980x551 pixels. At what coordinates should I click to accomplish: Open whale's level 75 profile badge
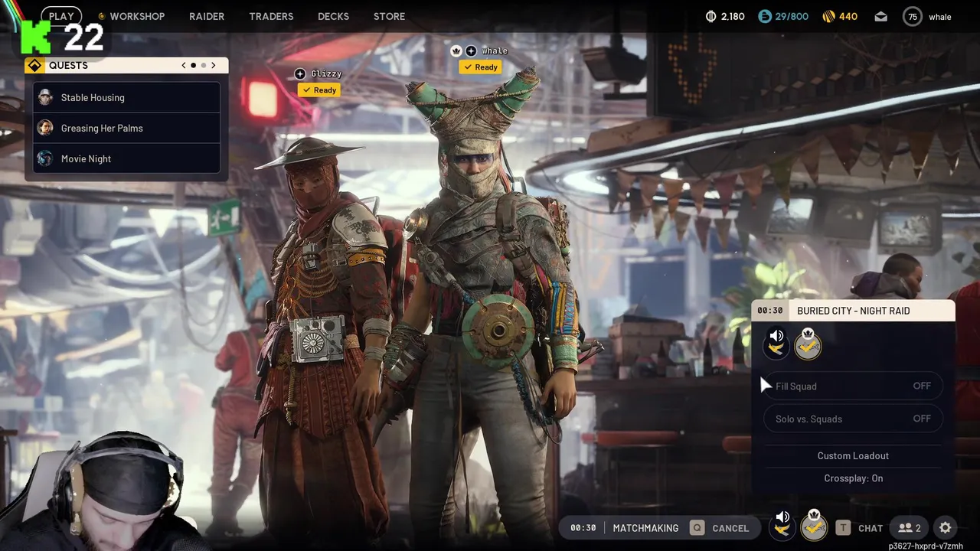pyautogui.click(x=913, y=16)
